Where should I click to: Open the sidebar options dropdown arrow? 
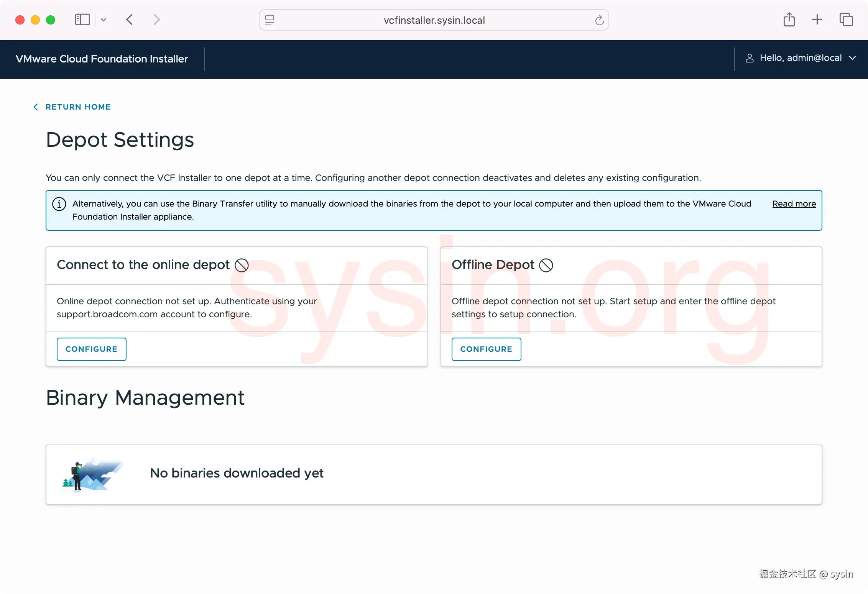(x=104, y=20)
